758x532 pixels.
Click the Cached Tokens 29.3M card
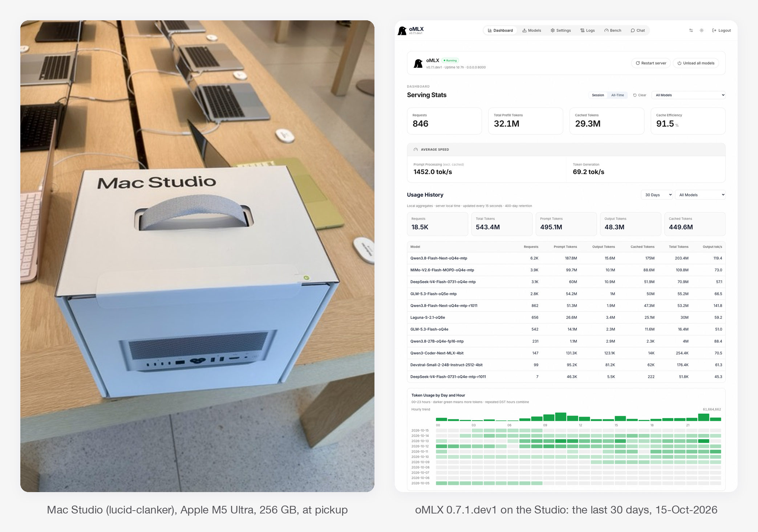(x=607, y=121)
